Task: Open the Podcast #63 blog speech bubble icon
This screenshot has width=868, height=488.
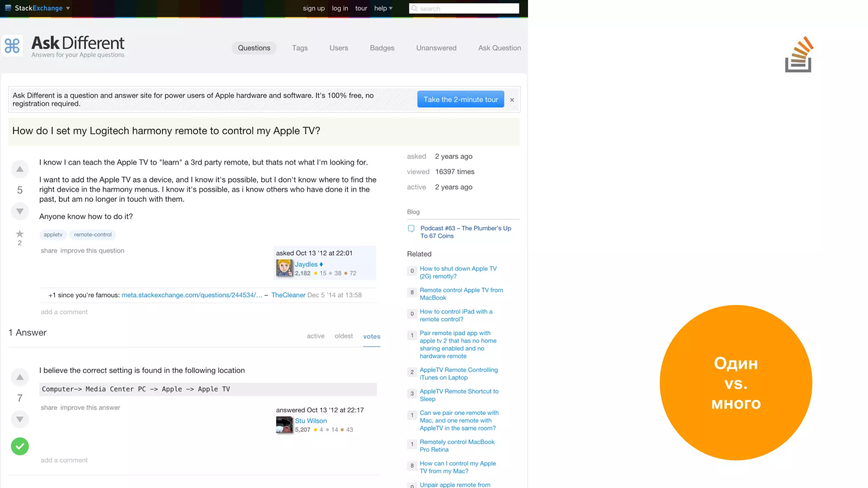Action: tap(411, 229)
